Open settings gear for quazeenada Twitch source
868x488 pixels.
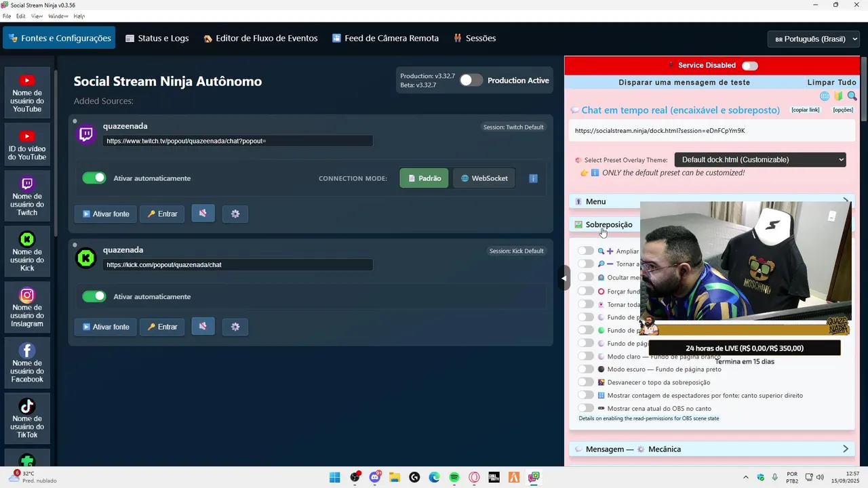click(x=235, y=213)
